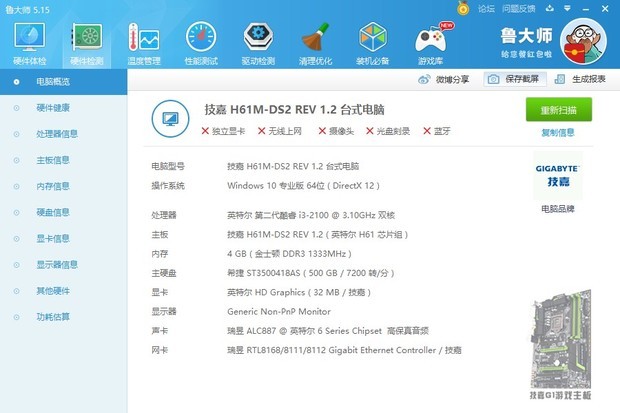Click the weibo icon beside 微博分享
The height and width of the screenshot is (413, 620).
click(x=424, y=80)
